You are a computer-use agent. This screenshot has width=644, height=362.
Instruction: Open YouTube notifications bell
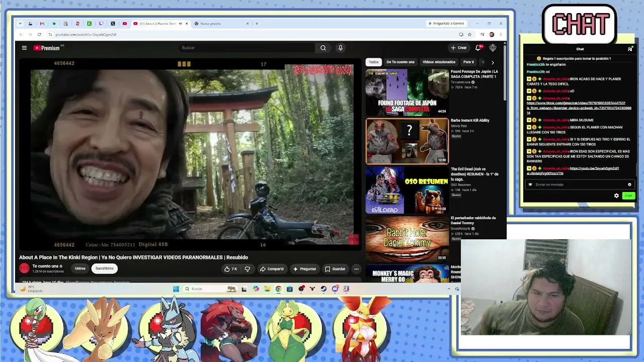(x=478, y=48)
